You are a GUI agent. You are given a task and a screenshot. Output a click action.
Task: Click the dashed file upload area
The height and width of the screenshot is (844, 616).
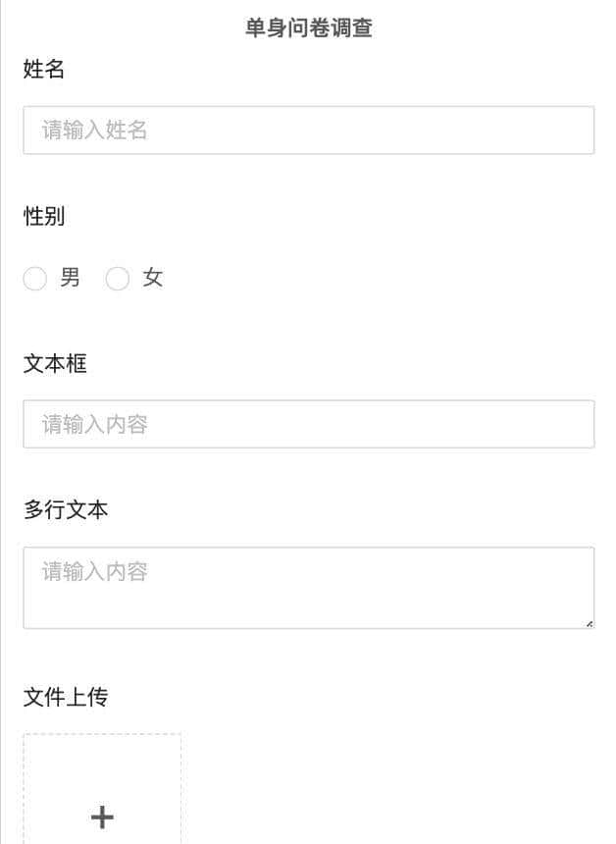click(x=101, y=785)
